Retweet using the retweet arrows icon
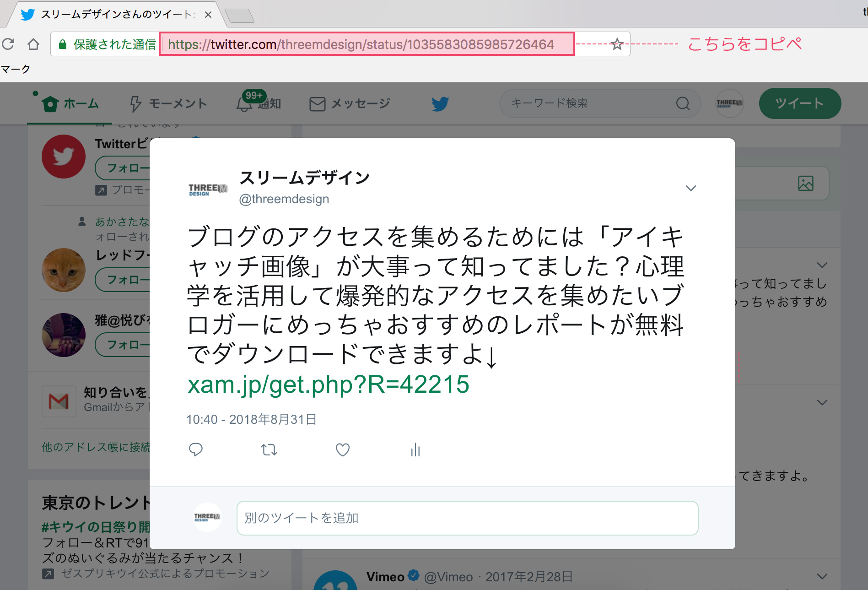This screenshot has width=868, height=590. pyautogui.click(x=269, y=450)
